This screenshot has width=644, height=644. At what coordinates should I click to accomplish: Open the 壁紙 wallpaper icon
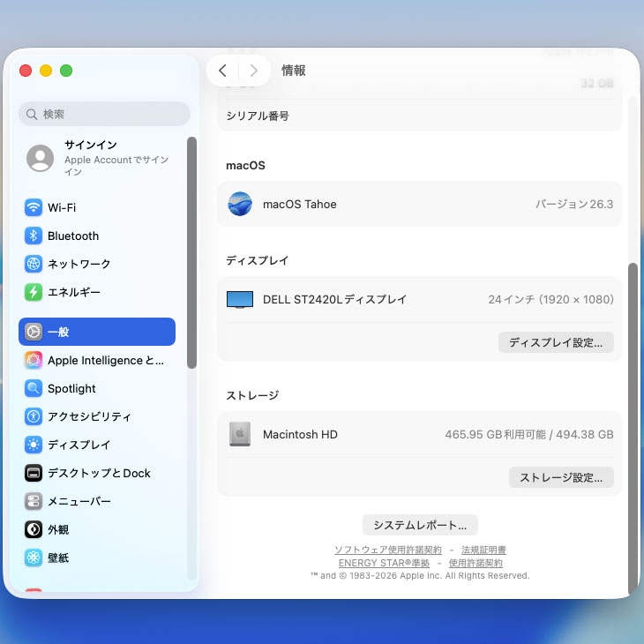[34, 558]
